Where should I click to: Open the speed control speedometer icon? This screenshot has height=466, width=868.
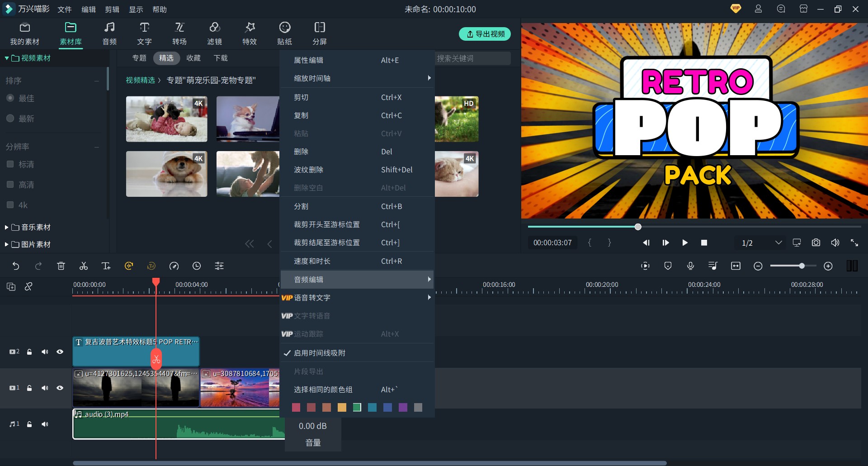pos(174,266)
